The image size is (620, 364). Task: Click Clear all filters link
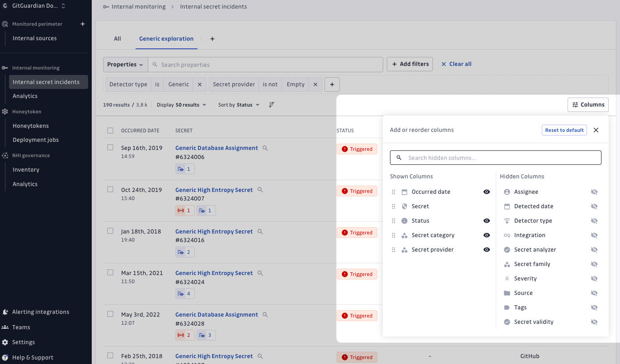456,64
